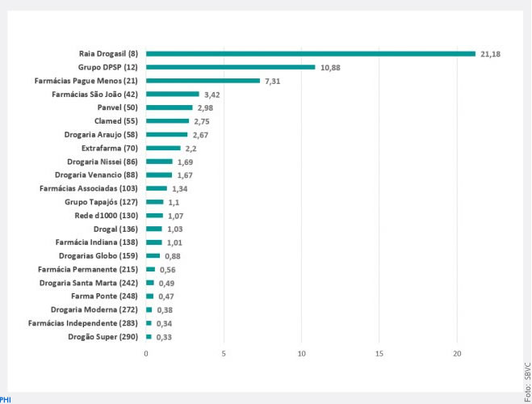This screenshot has height=404, width=532.
Task: Click the Farmácias São João bar
Action: click(x=173, y=94)
